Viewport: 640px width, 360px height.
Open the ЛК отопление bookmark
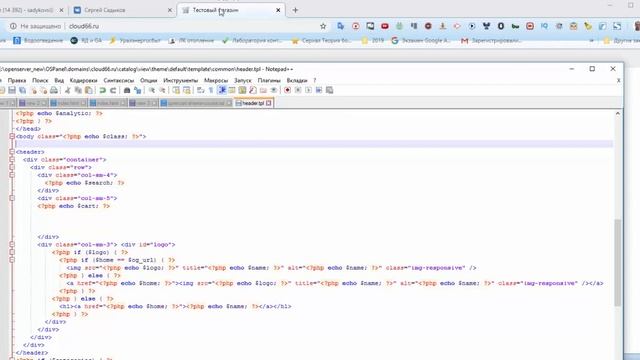coord(191,40)
